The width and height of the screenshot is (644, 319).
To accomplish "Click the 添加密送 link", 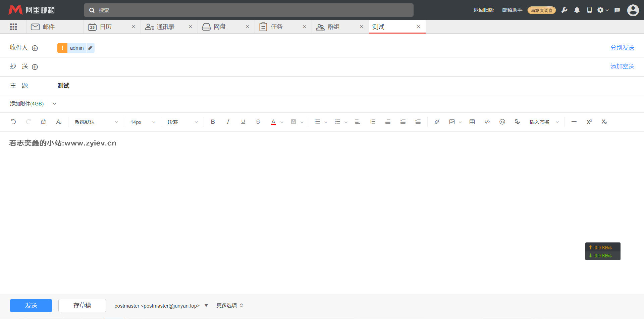I will coord(622,66).
